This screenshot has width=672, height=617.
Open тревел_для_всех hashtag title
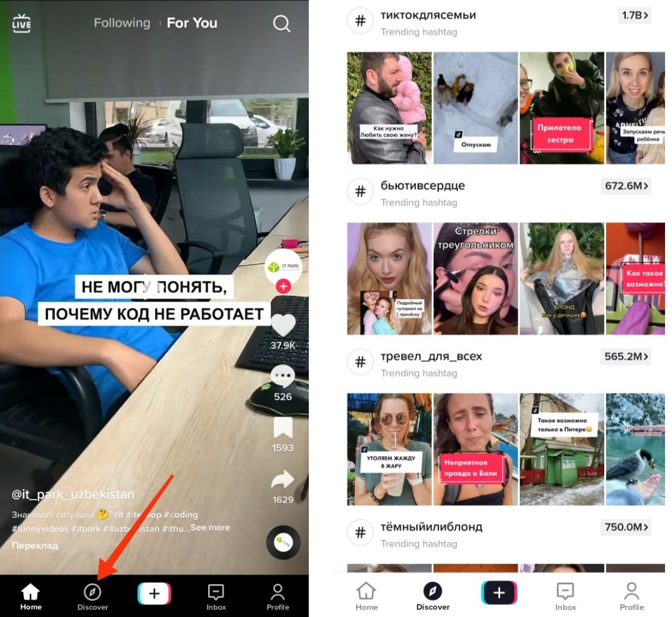(431, 356)
